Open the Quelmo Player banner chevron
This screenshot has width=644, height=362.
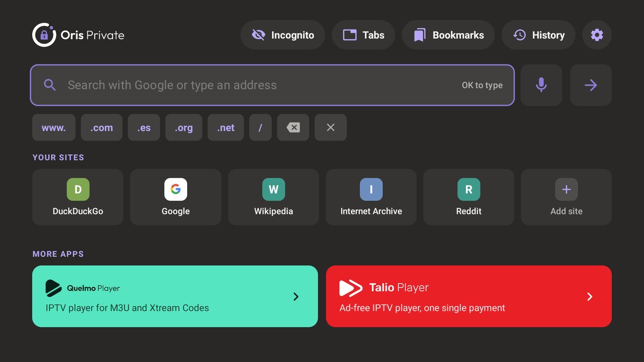pos(296,296)
